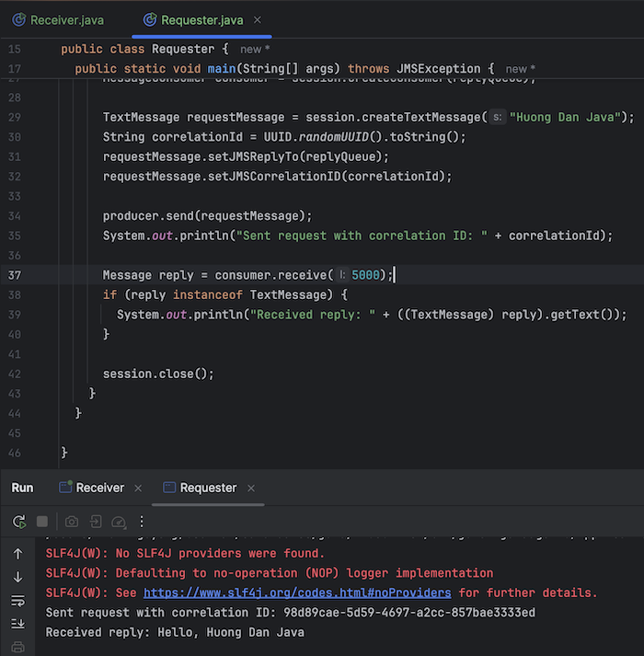This screenshot has height=656, width=644.
Task: Open more actions three-dot menu
Action: (142, 522)
